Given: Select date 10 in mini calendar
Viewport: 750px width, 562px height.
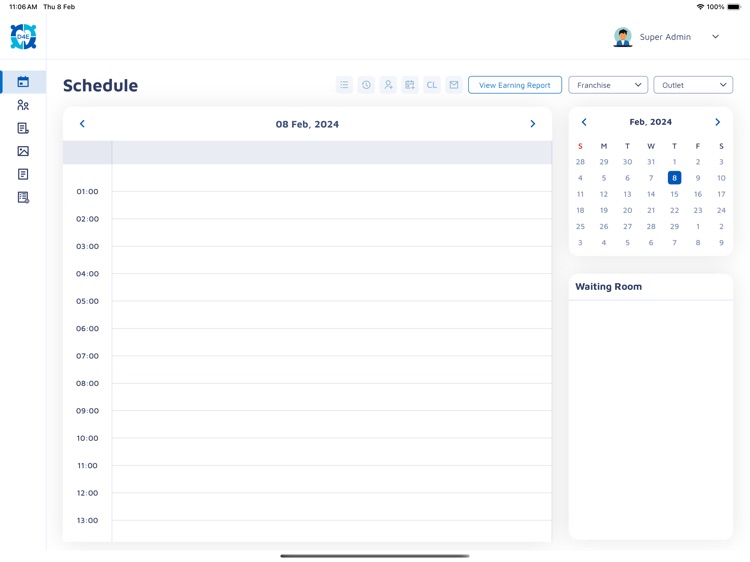Looking at the screenshot, I should pyautogui.click(x=721, y=178).
